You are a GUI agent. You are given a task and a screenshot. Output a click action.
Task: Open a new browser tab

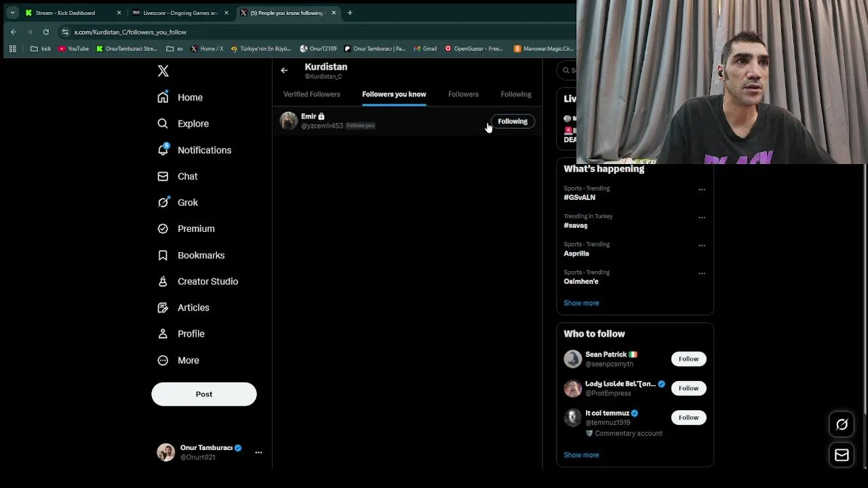point(350,13)
